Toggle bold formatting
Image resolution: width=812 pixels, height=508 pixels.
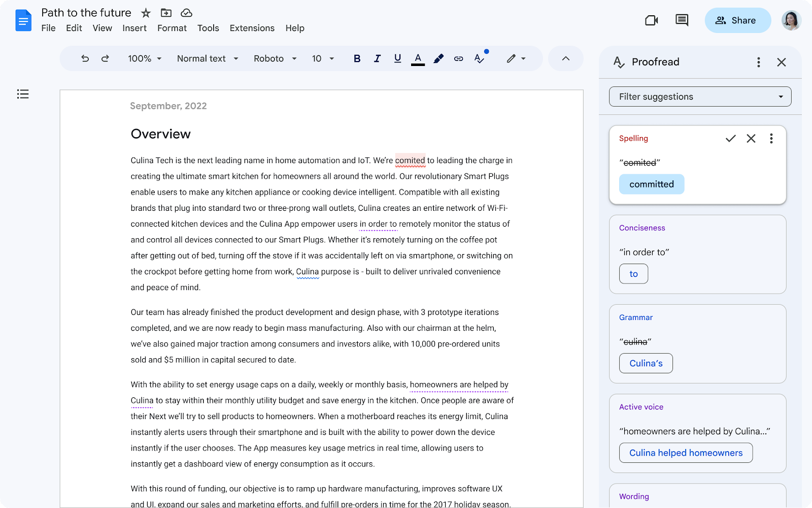click(357, 58)
